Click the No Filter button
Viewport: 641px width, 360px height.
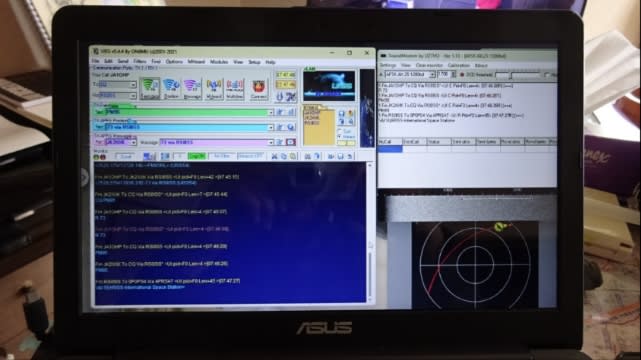coord(222,157)
